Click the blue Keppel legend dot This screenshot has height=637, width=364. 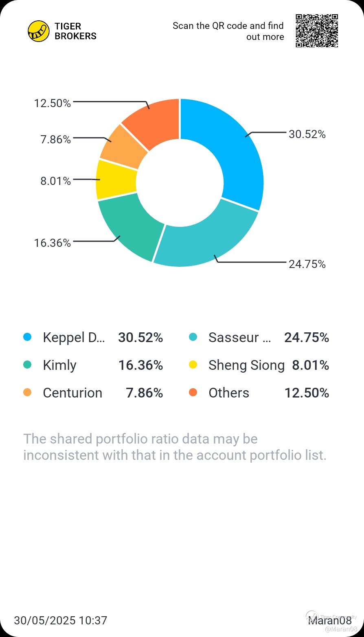[27, 337]
